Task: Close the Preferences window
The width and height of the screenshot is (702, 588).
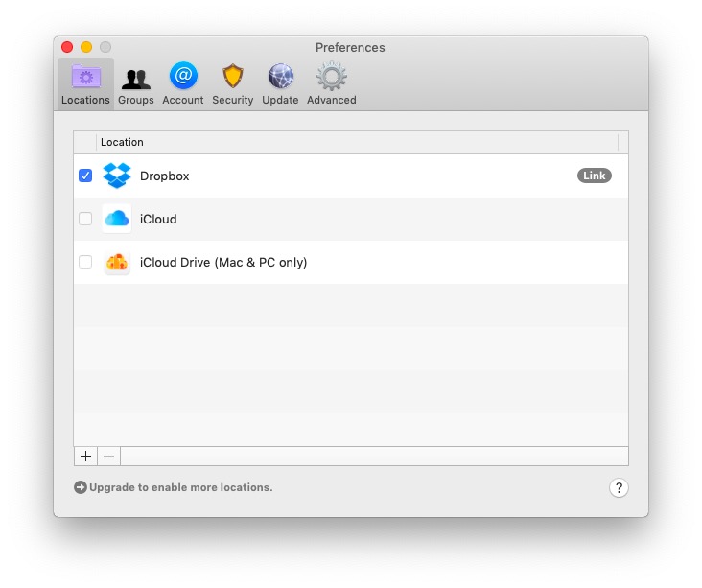Action: click(67, 47)
